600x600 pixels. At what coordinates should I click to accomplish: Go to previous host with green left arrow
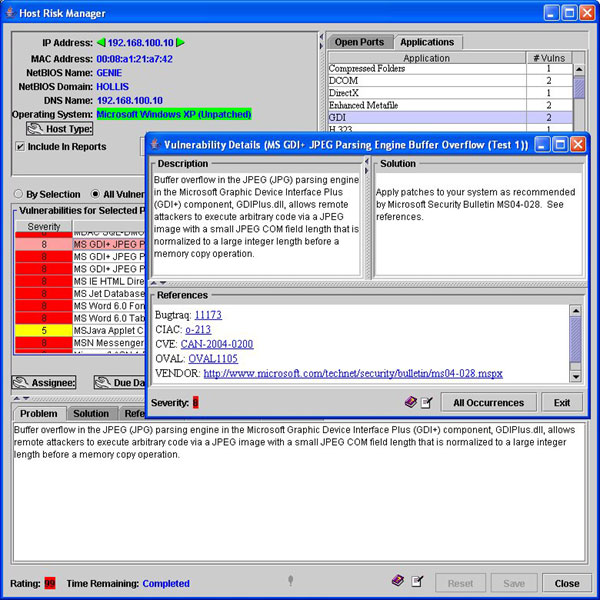[100, 43]
